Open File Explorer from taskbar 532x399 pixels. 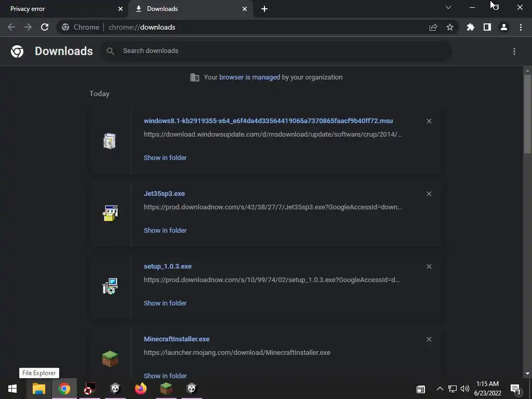click(x=38, y=389)
